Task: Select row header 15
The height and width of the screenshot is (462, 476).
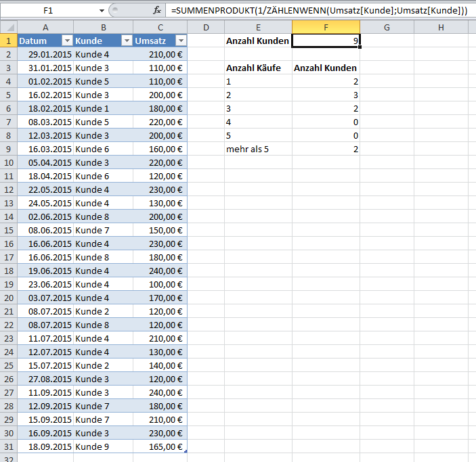Action: [9, 230]
